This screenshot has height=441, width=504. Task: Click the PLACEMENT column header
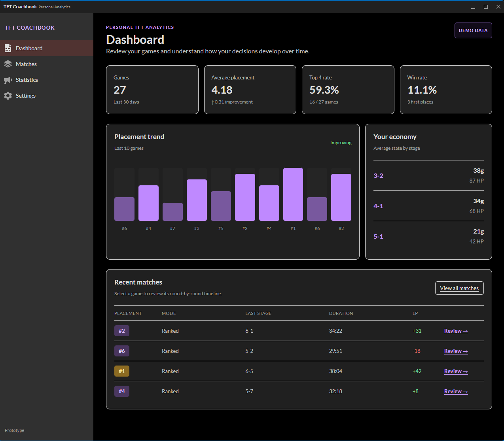coord(128,313)
